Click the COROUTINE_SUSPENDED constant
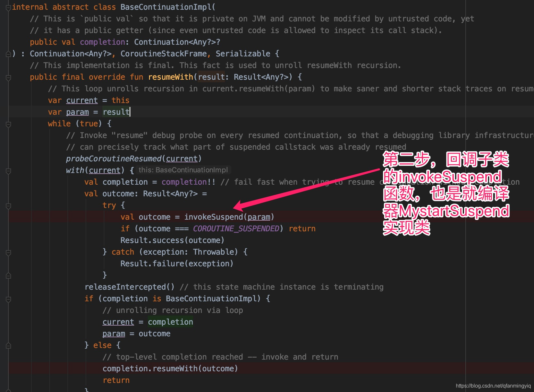The height and width of the screenshot is (392, 534). click(x=236, y=229)
